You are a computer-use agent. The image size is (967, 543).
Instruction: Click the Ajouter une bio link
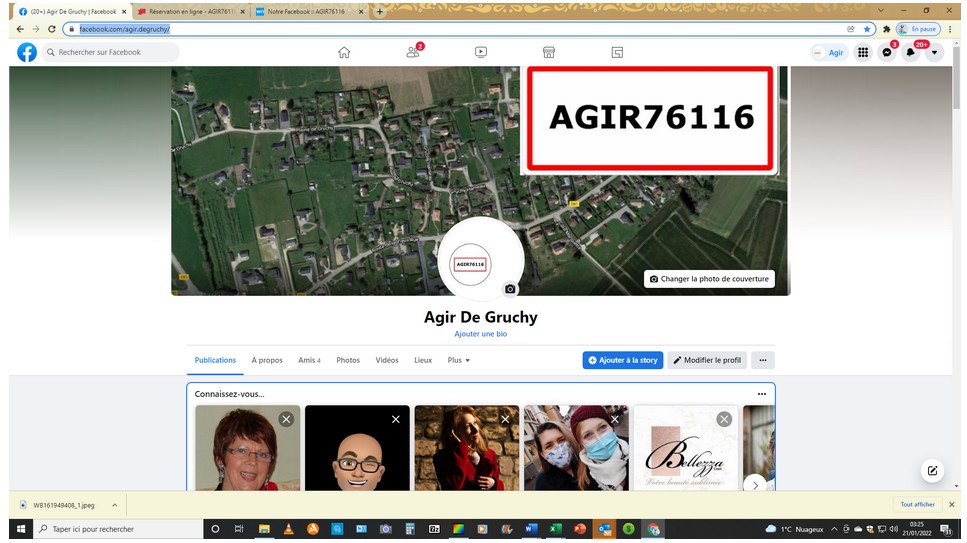[x=480, y=334]
